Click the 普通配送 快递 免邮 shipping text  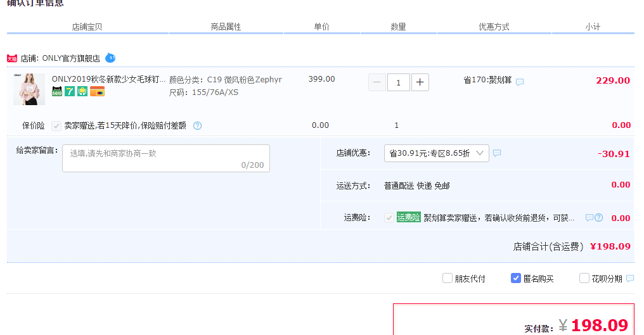(x=417, y=186)
